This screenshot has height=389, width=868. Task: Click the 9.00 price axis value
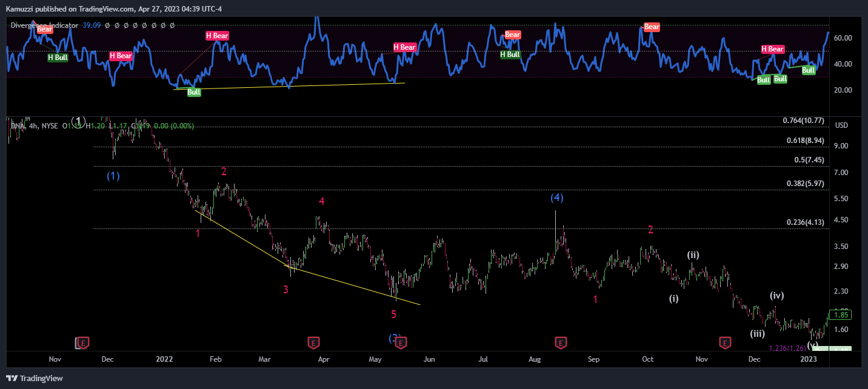coord(841,146)
